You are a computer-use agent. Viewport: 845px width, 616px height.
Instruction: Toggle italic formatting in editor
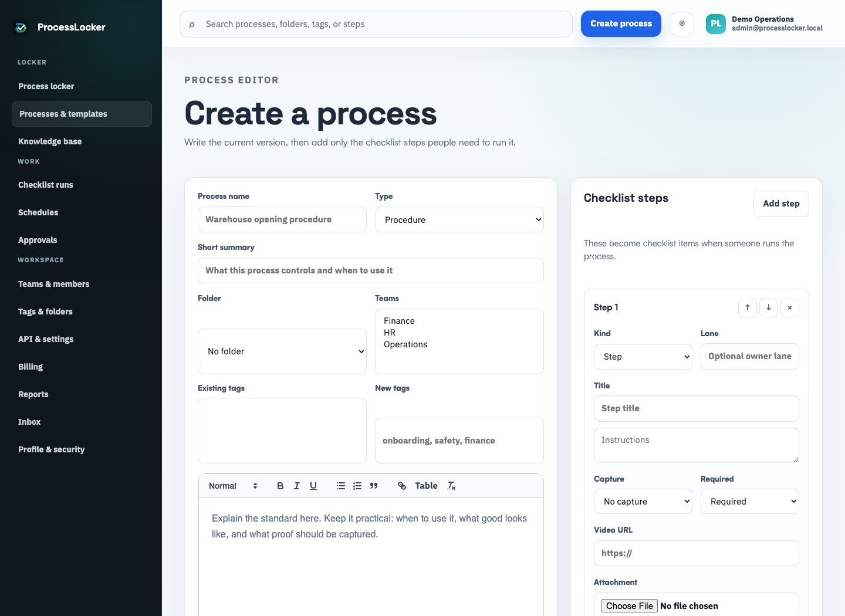pos(297,486)
